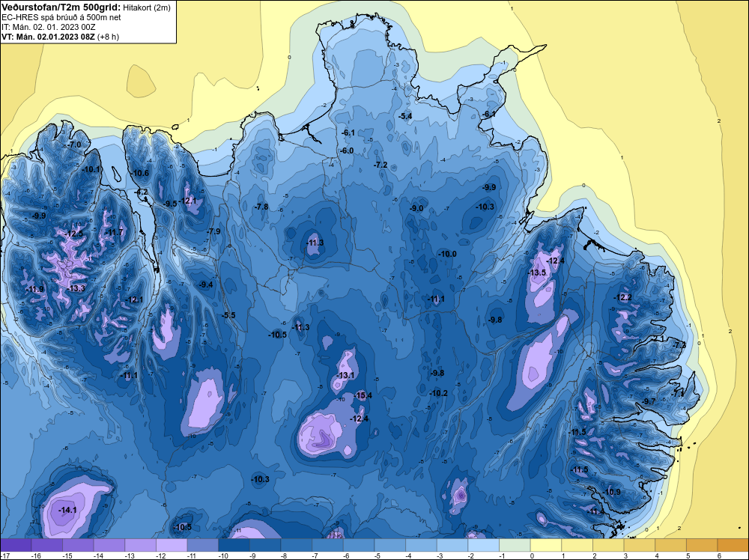Click the -10.0 temperature label
This screenshot has width=749, height=560.
coord(448,254)
